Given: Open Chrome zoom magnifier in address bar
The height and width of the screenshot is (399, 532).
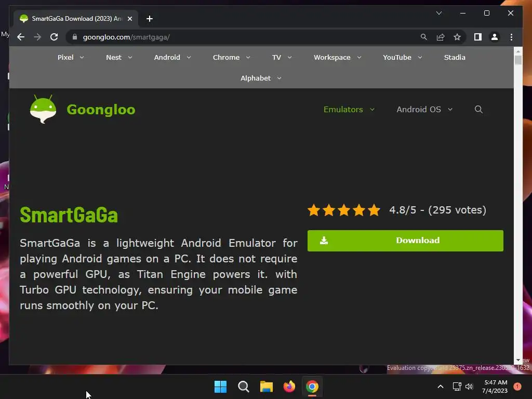Looking at the screenshot, I should click(424, 37).
